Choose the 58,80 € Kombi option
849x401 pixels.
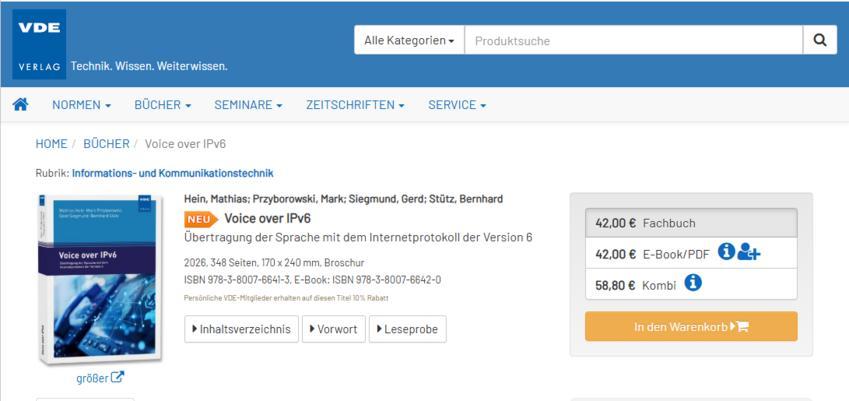click(x=635, y=285)
